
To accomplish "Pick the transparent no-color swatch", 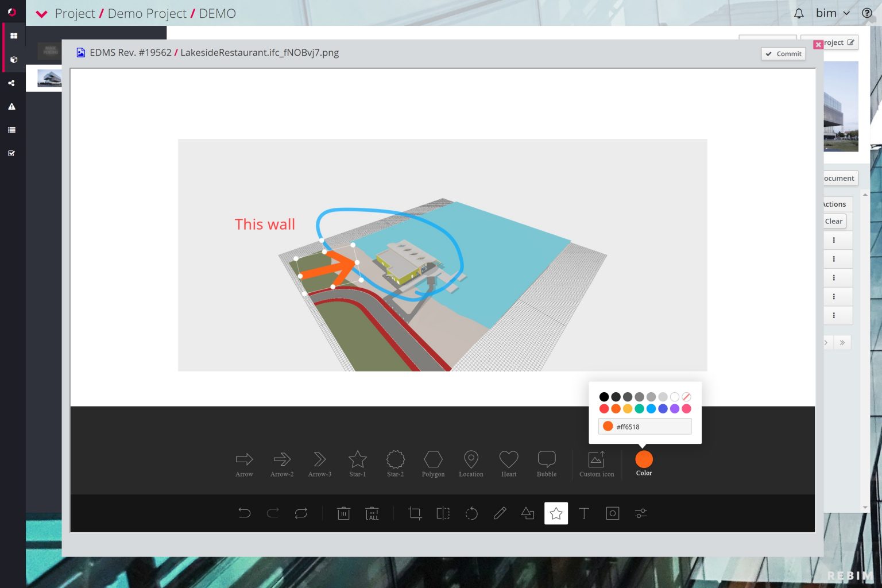I will (686, 397).
